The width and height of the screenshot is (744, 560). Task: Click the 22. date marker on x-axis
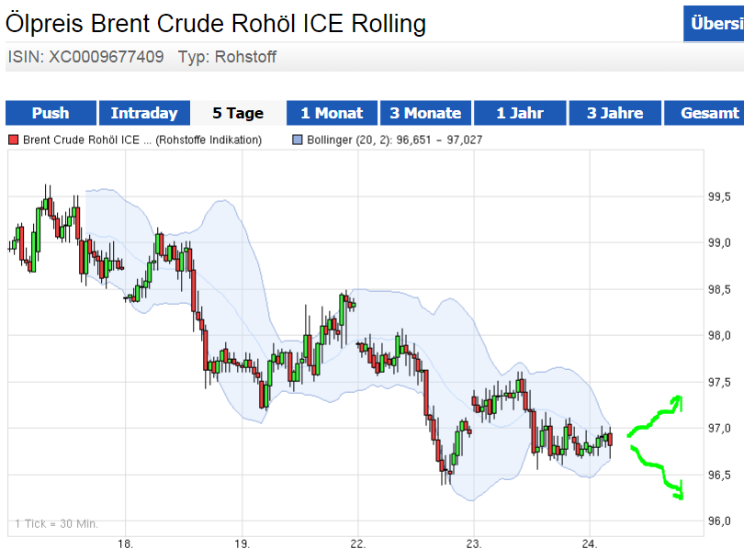coord(358,543)
